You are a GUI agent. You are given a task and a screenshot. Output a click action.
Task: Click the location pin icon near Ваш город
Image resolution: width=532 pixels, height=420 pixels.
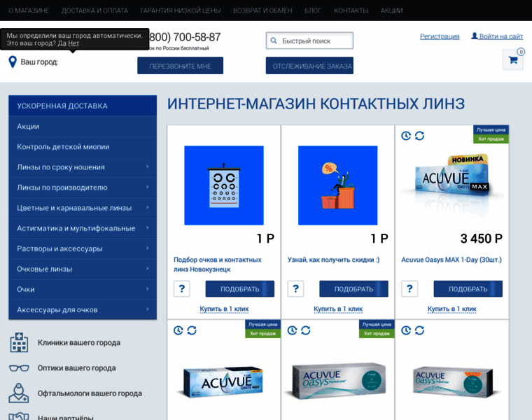[x=13, y=62]
